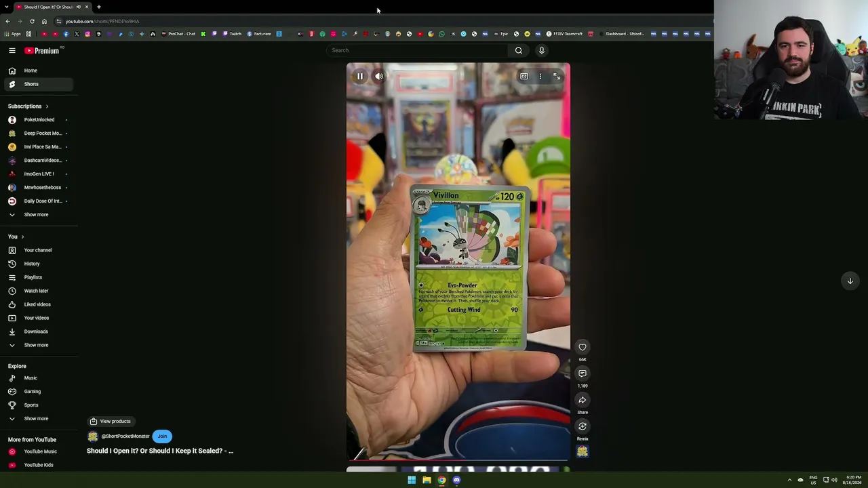Reload the page in Chrome
The width and height of the screenshot is (868, 488).
click(x=32, y=21)
